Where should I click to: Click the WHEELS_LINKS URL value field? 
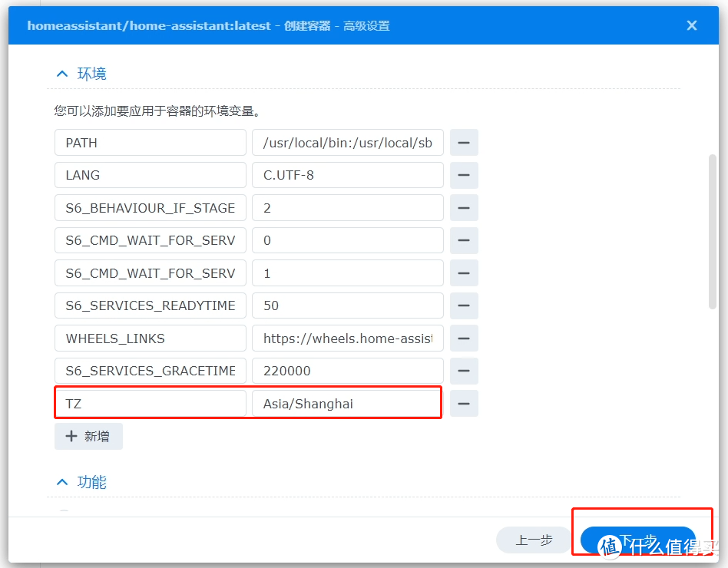click(347, 338)
